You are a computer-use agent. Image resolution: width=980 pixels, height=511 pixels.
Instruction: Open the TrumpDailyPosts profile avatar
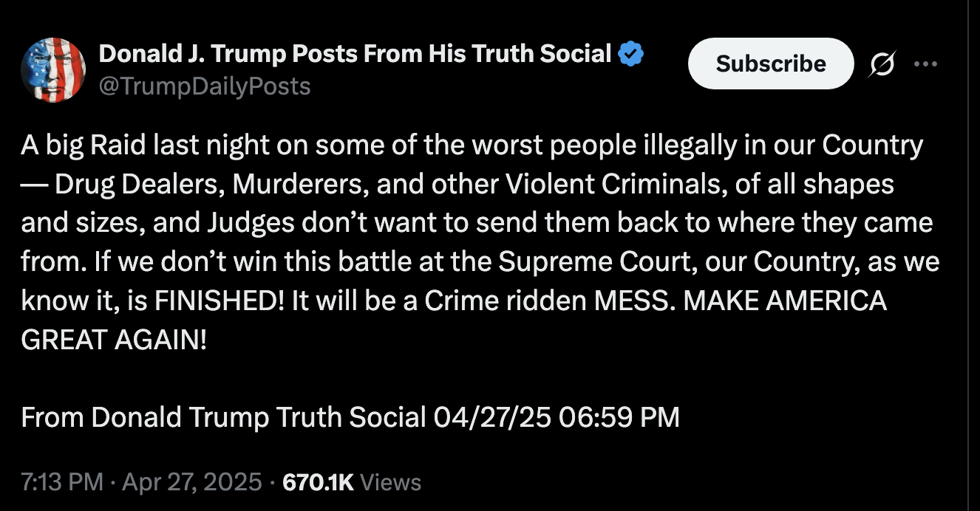54,70
